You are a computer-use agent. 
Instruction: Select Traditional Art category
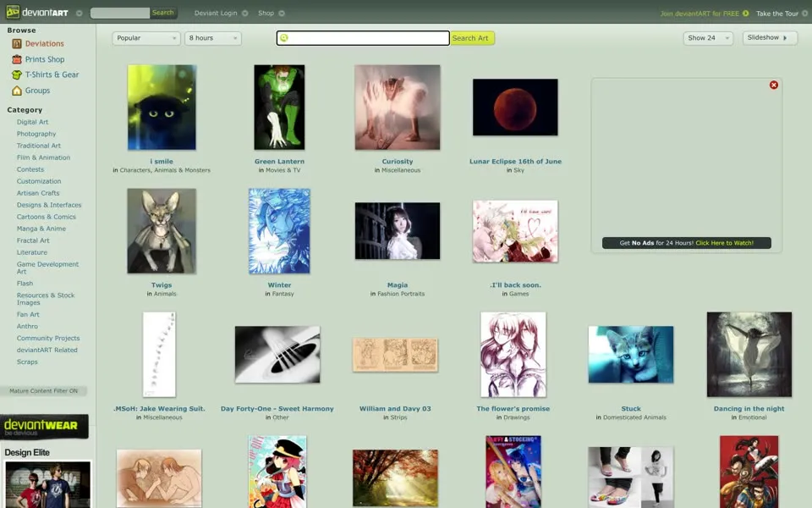click(38, 146)
